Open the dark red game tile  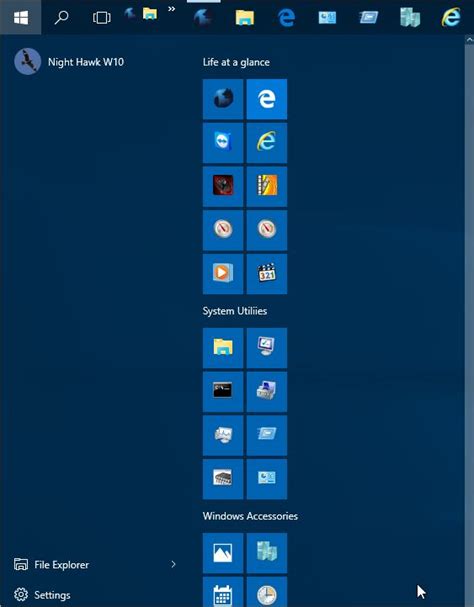tap(223, 187)
